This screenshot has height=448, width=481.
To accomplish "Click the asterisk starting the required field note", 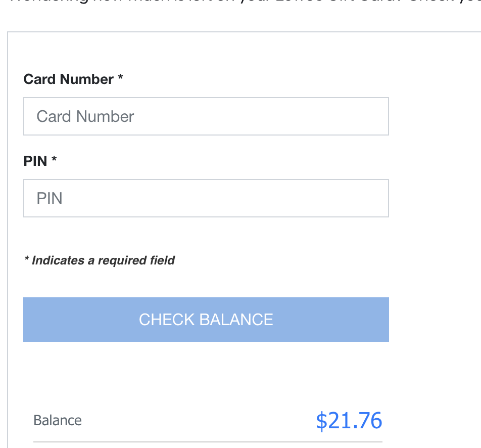I will coord(26,259).
